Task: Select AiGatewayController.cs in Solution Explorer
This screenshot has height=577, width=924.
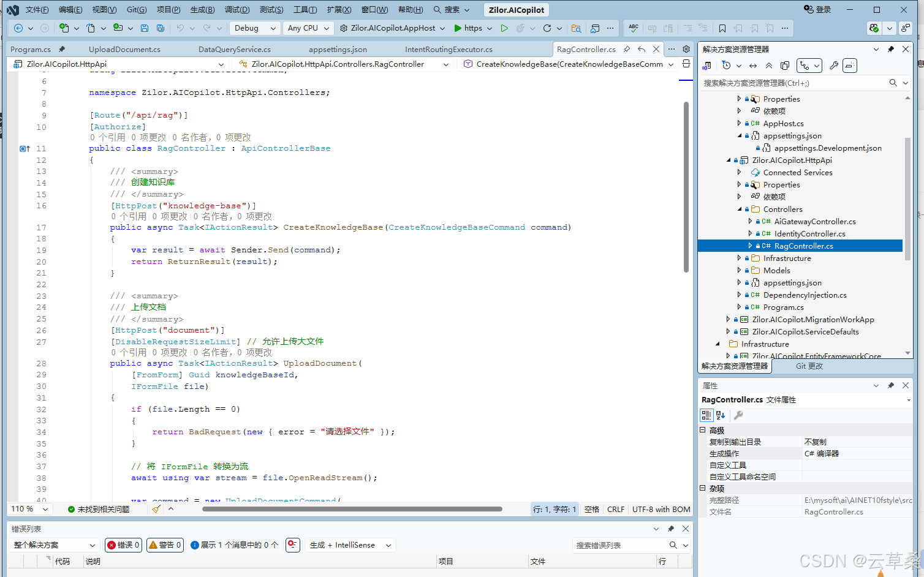Action: tap(815, 221)
